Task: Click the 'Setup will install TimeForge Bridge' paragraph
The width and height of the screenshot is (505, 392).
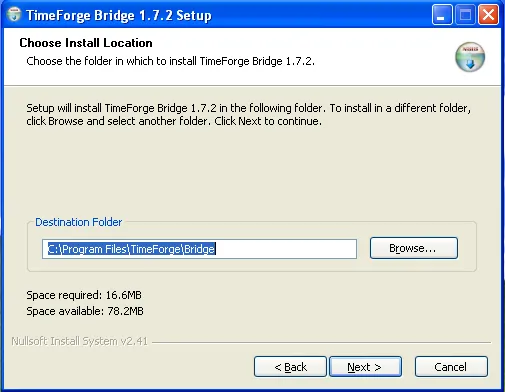Action: [x=248, y=114]
